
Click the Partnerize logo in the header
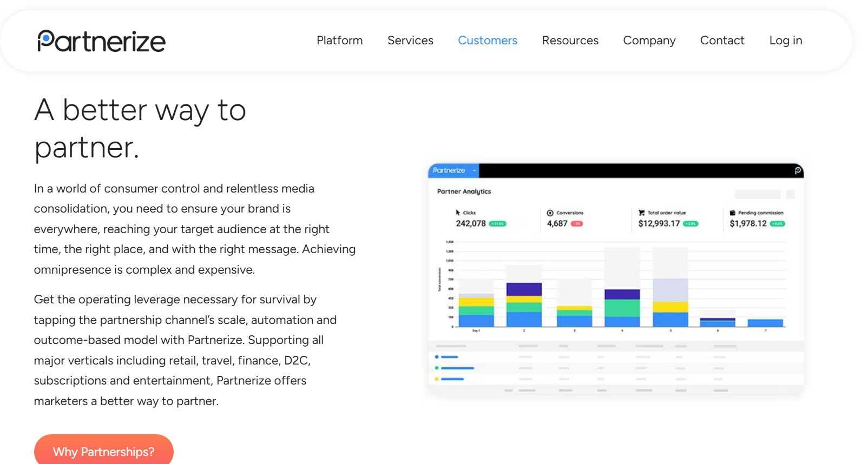101,41
